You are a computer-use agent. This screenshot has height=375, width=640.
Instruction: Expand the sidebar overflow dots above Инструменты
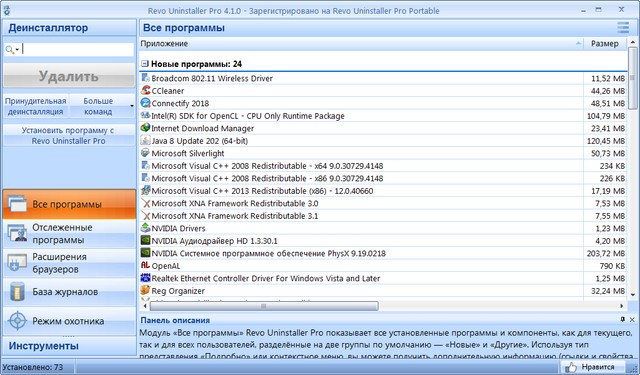(69, 336)
